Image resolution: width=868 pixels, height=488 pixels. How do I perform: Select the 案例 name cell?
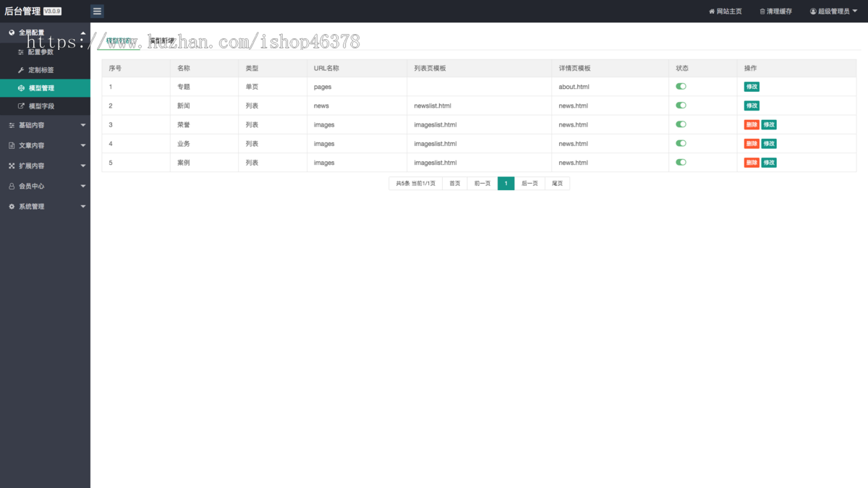coord(204,163)
